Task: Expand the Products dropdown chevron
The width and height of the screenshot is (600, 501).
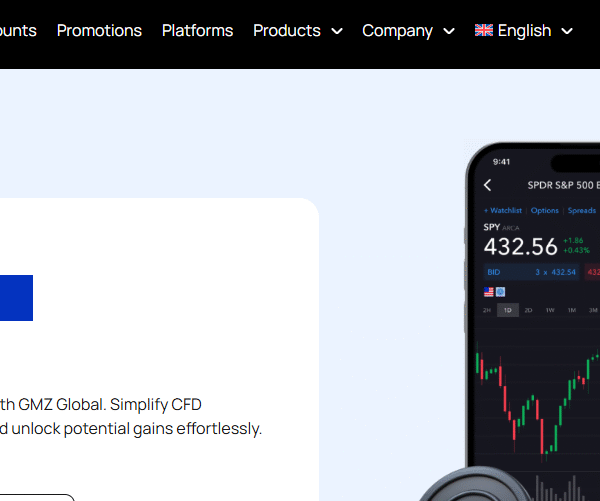Action: [x=337, y=31]
